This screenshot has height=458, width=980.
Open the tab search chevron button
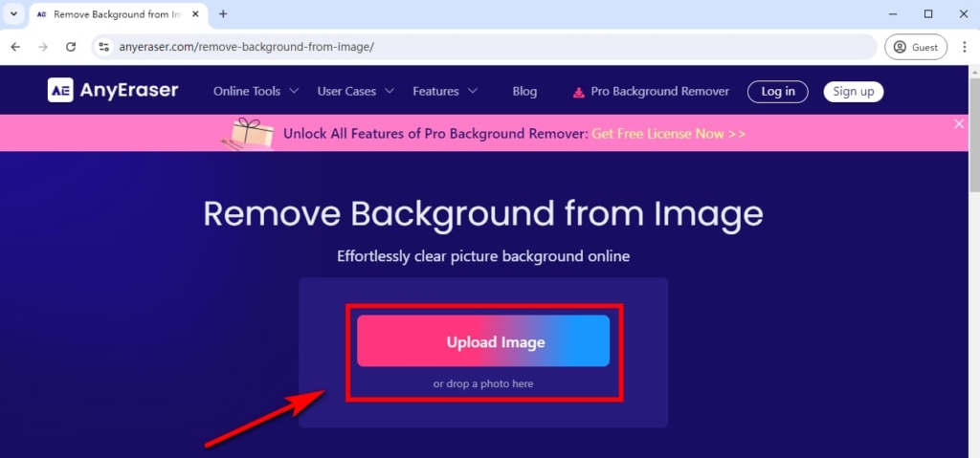tap(13, 14)
